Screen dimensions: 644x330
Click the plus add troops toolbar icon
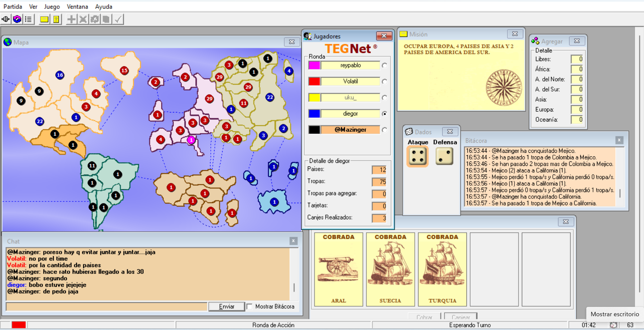pyautogui.click(x=71, y=19)
